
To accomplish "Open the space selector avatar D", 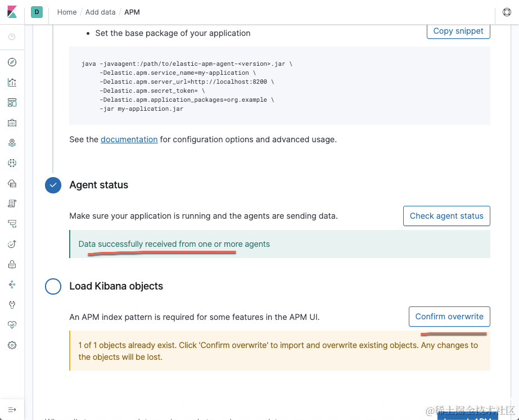I will coord(37,12).
